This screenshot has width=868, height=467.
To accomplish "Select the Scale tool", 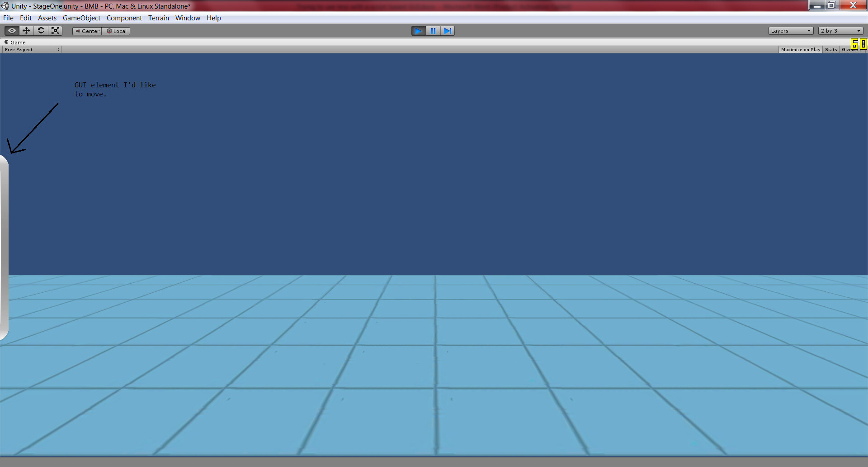I will click(55, 30).
